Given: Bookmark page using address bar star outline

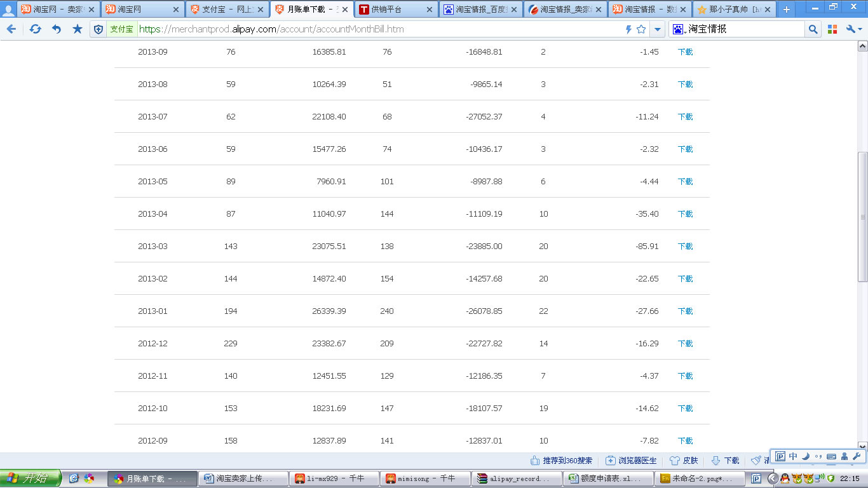Looking at the screenshot, I should coord(641,29).
